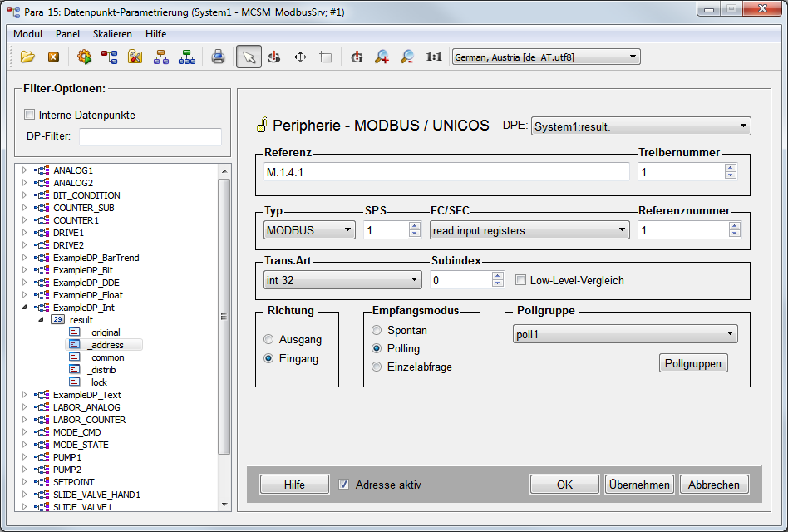Screen dimensions: 788x532
Task: Click the hand icon beside Peripherie title
Action: (261, 125)
